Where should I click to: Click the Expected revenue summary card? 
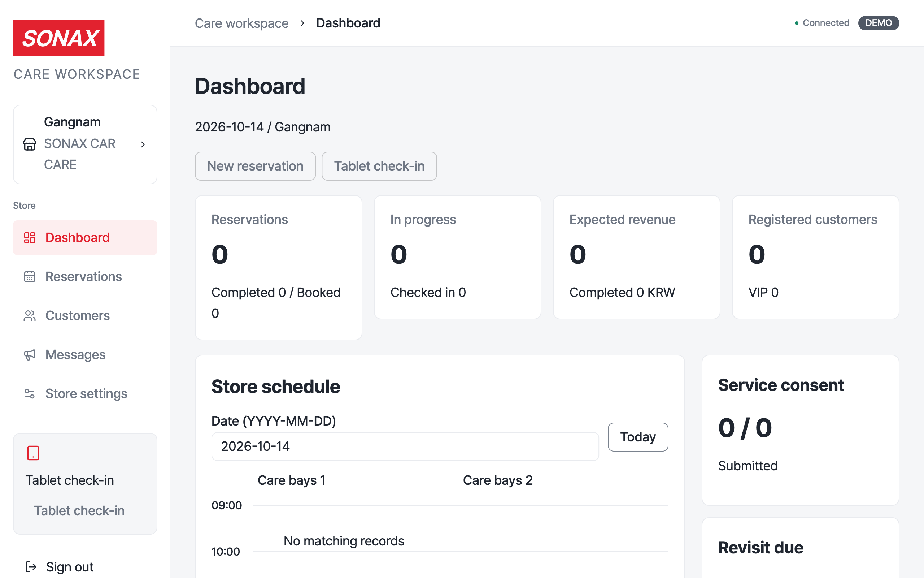click(x=636, y=257)
